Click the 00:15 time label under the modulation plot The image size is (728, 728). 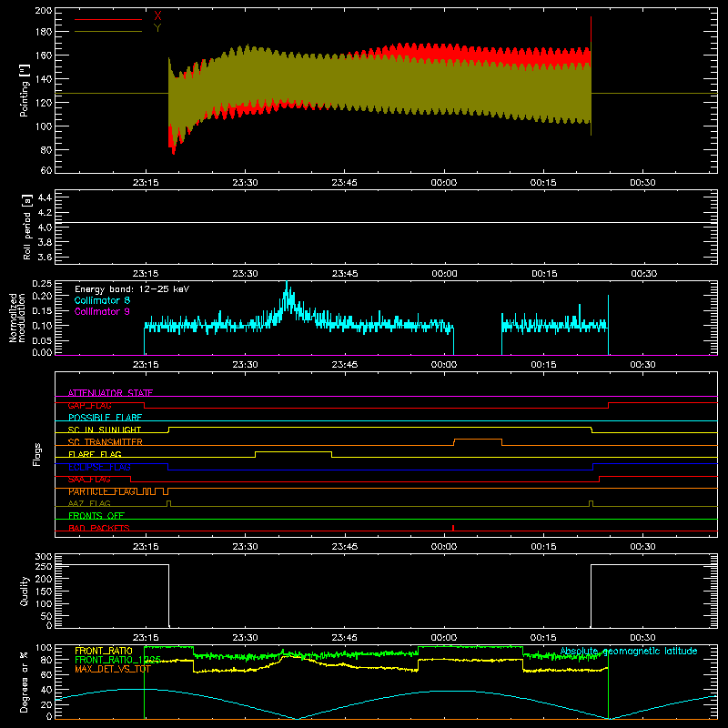click(543, 365)
